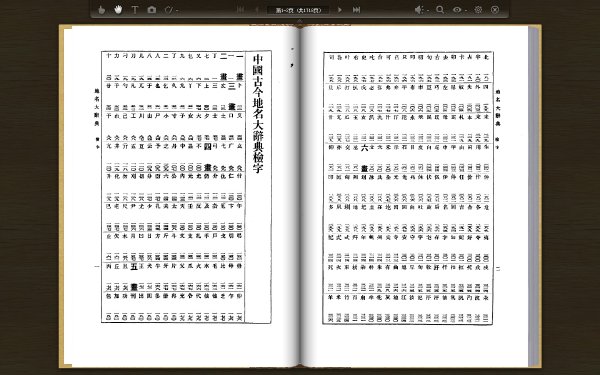Click the bold 四畫 heading on left page
Image resolution: width=600 pixels, height=375 pixels.
coord(208,157)
